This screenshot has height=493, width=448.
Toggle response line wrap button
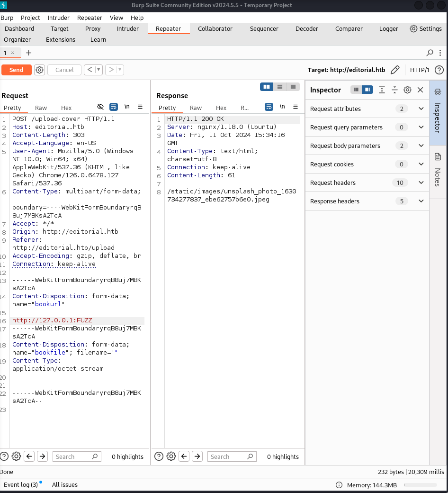(269, 107)
